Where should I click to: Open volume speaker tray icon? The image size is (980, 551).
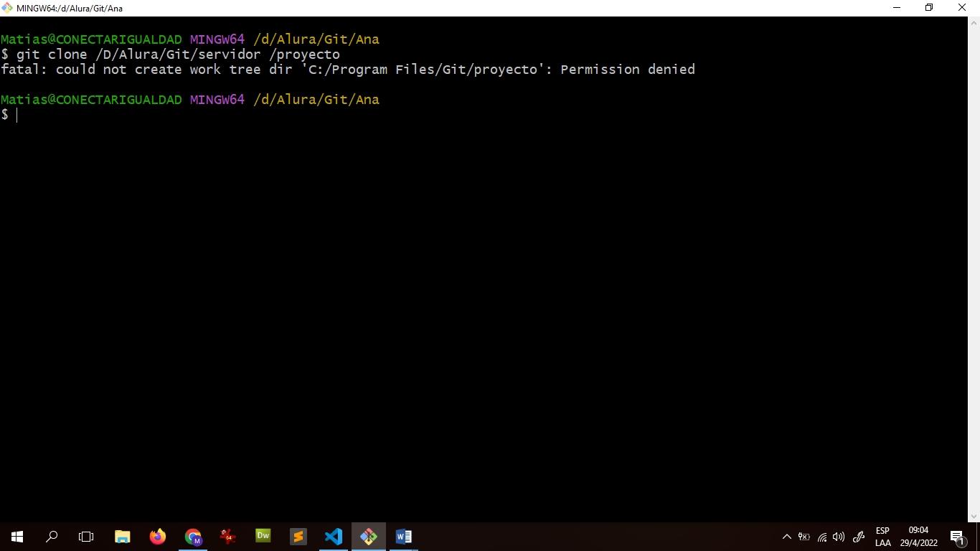(839, 537)
